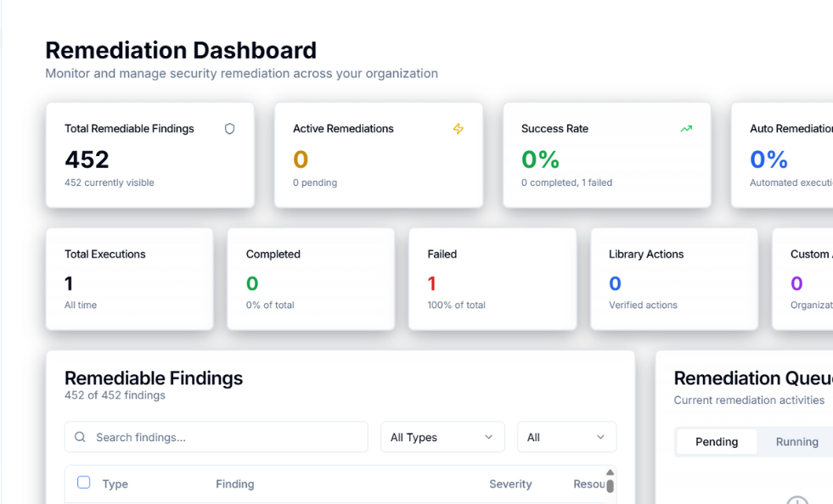Screen dimensions: 833x504
Task: Click the Remediable Findings section heading
Action: 154,378
